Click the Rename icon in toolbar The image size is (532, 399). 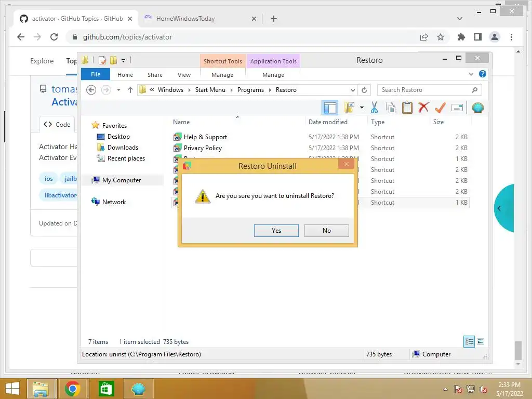(457, 108)
